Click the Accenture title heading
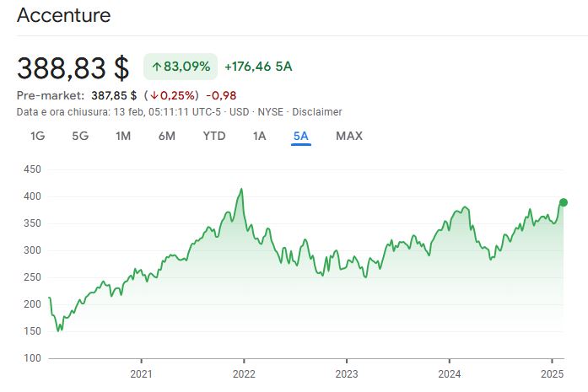 point(63,15)
